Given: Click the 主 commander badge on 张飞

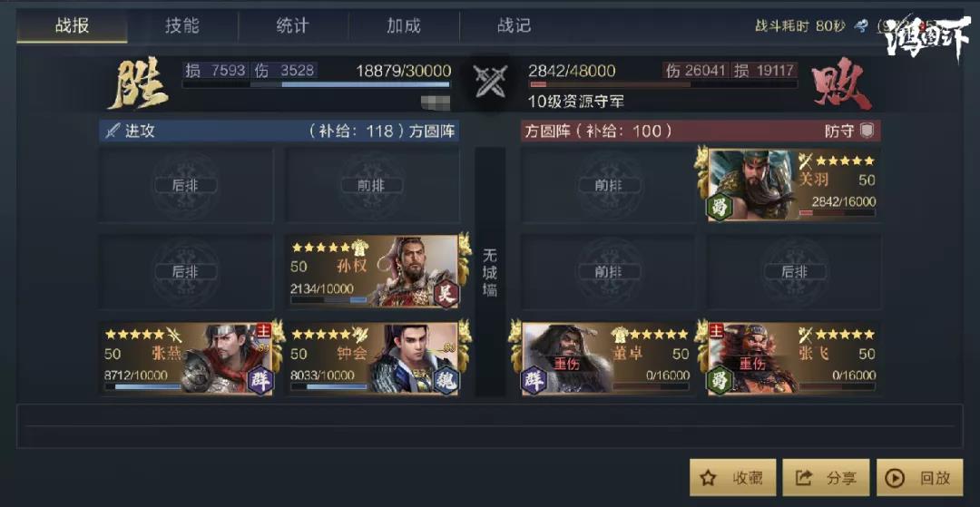Looking at the screenshot, I should [x=716, y=329].
